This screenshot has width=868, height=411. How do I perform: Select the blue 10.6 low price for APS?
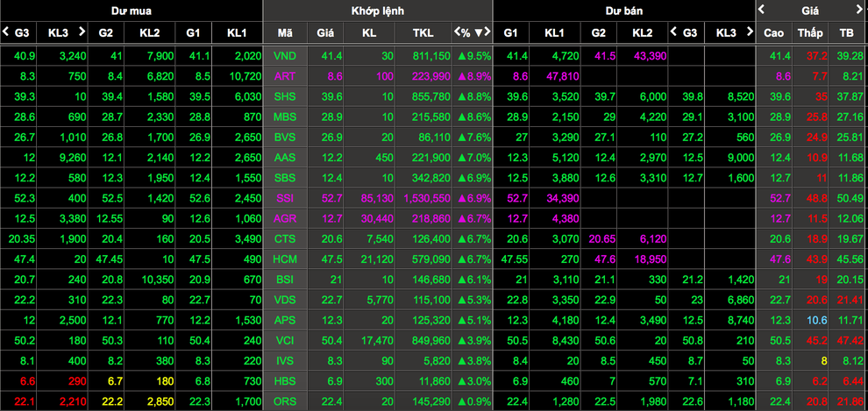coord(817,320)
